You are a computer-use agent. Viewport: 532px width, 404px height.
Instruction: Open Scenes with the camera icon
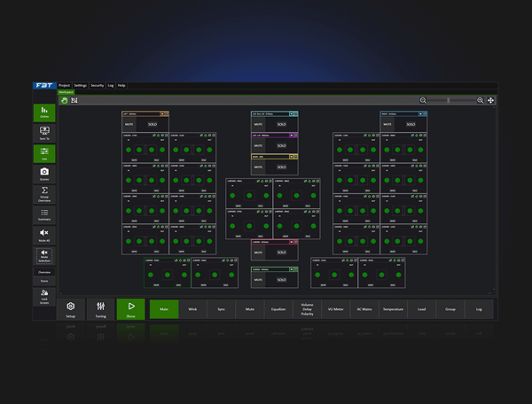tap(44, 174)
